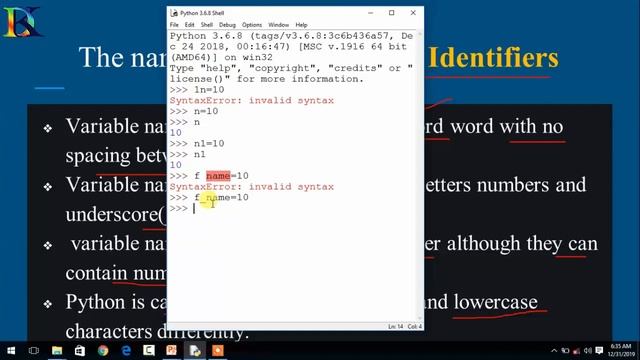The height and width of the screenshot is (360, 640).
Task: Open the Windows Start menu
Action: tap(11, 351)
